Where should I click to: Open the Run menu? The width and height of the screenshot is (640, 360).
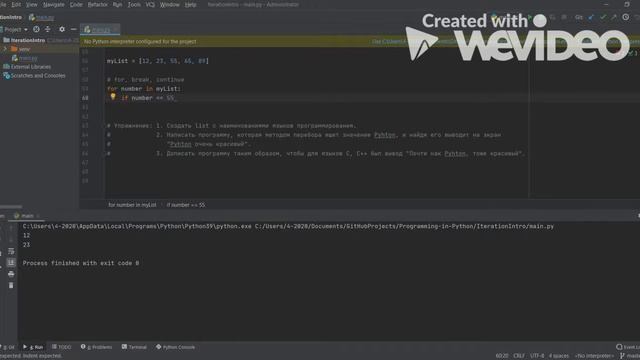[x=117, y=4]
